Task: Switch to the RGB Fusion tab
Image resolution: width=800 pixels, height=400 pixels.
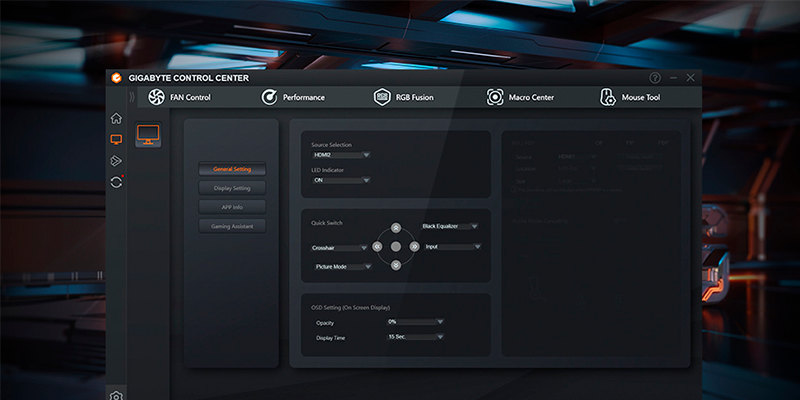Action: point(403,97)
